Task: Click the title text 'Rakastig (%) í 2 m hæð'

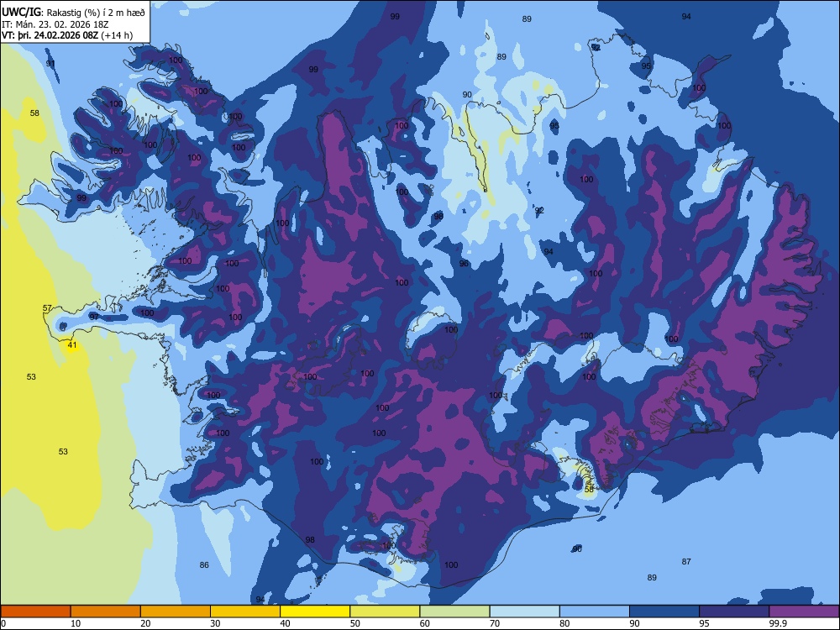Action: (x=96, y=13)
